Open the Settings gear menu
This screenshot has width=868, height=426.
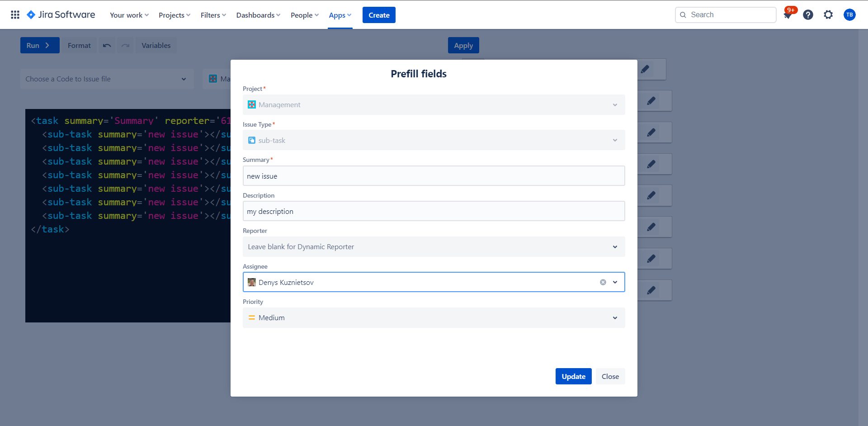pyautogui.click(x=828, y=15)
